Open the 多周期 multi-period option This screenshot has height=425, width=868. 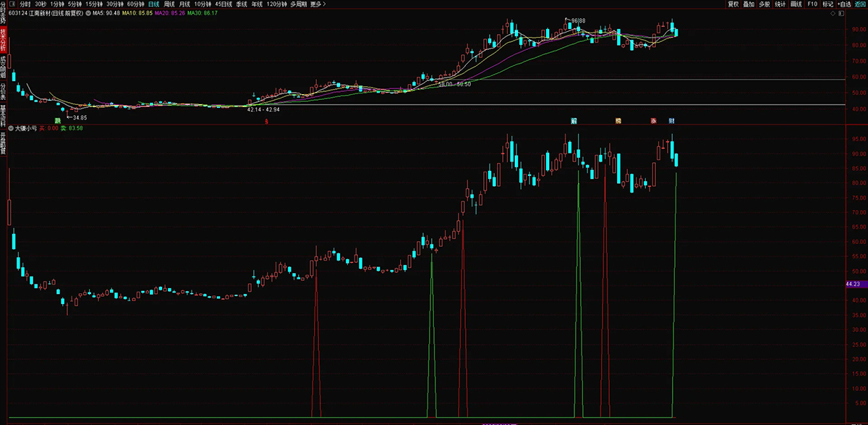click(x=298, y=4)
